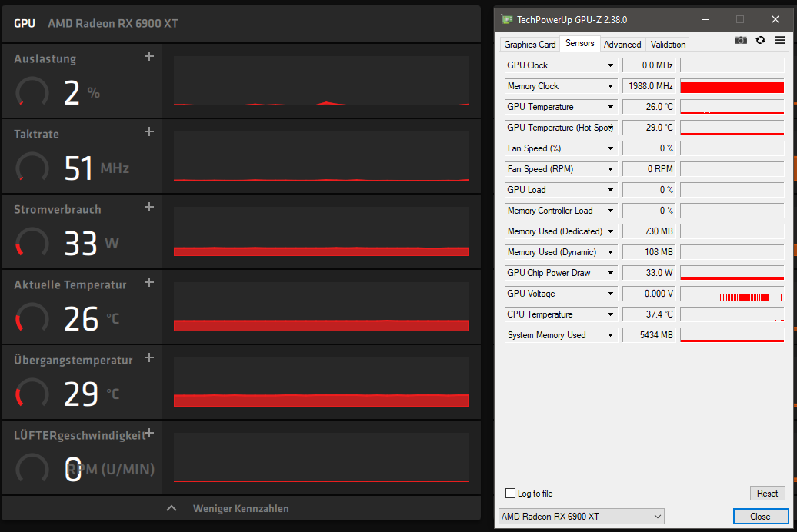Click the plus icon next to Aktuelle Temperatur

(149, 282)
